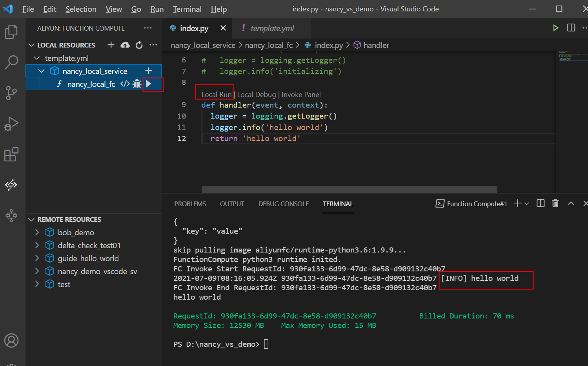
Task: Expand the test service
Action: (37, 284)
